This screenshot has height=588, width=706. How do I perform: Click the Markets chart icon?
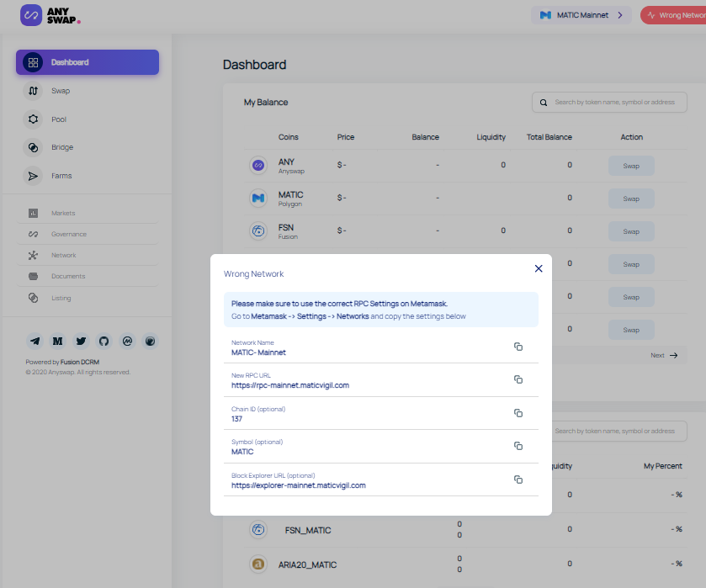[x=34, y=213]
